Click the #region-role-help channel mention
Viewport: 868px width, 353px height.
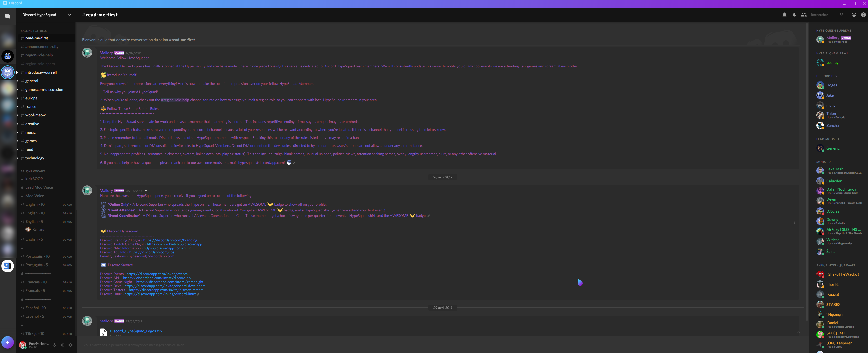click(x=175, y=100)
